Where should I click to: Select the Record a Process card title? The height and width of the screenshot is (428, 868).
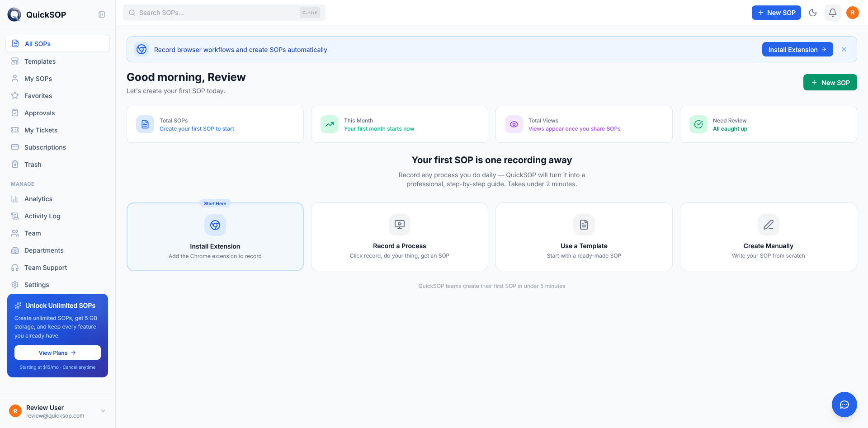pyautogui.click(x=400, y=246)
